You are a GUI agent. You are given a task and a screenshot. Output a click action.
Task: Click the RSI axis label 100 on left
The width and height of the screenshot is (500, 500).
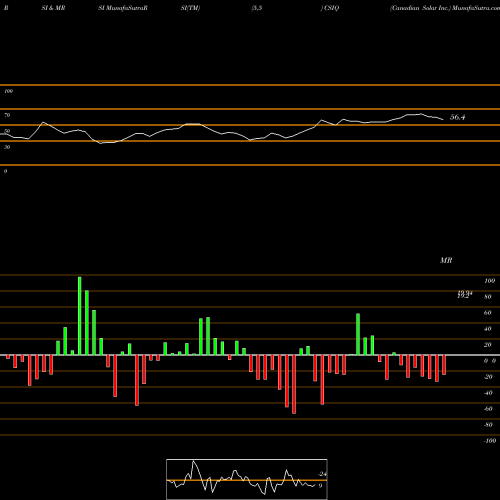[8, 91]
